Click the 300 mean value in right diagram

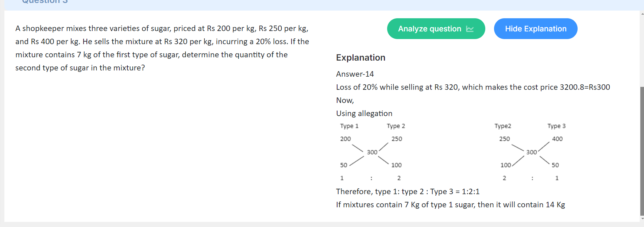point(532,152)
